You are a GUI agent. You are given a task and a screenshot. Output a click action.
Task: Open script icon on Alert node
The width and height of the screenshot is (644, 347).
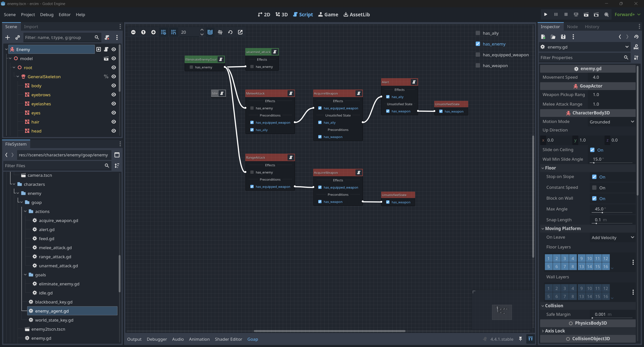(414, 82)
